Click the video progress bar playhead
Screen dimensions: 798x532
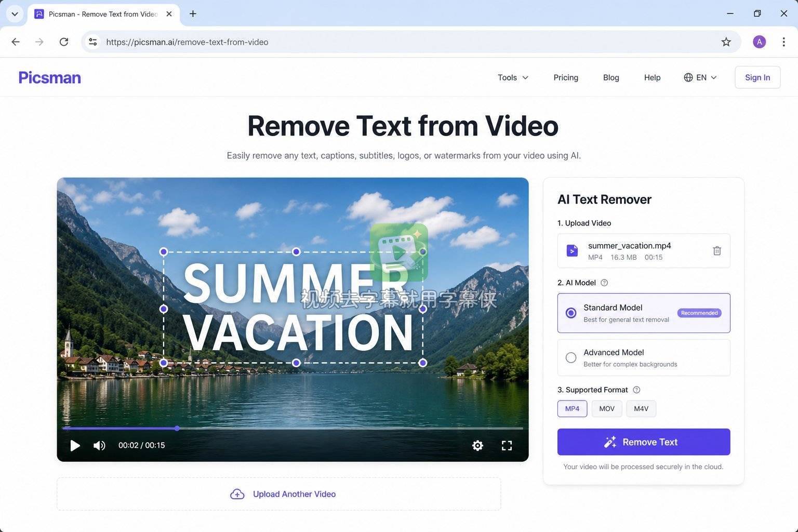[177, 428]
